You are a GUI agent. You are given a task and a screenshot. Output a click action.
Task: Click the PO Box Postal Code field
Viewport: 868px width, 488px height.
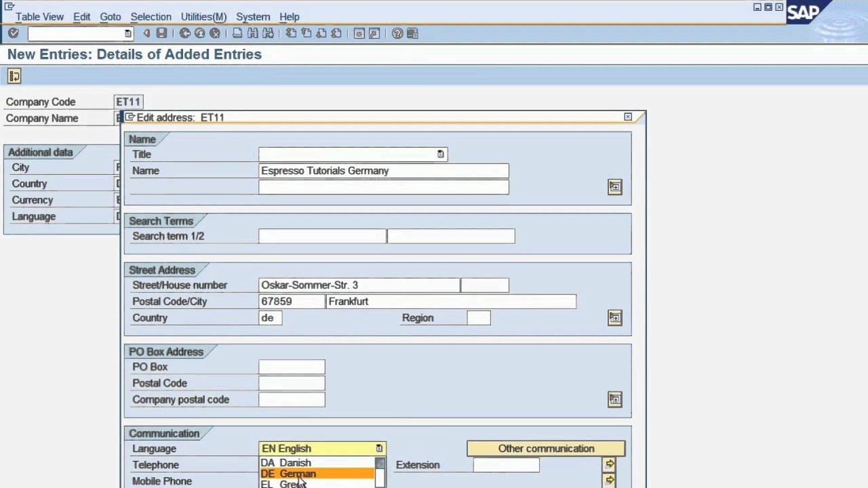pyautogui.click(x=292, y=383)
